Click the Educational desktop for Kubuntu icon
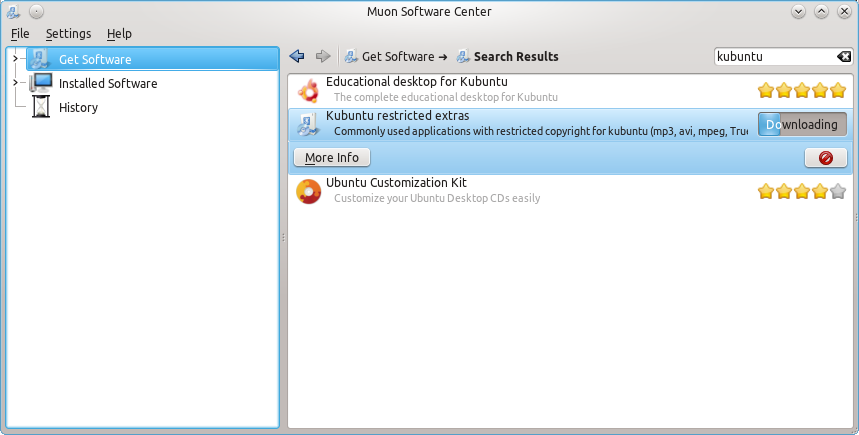This screenshot has width=859, height=435. [x=308, y=90]
